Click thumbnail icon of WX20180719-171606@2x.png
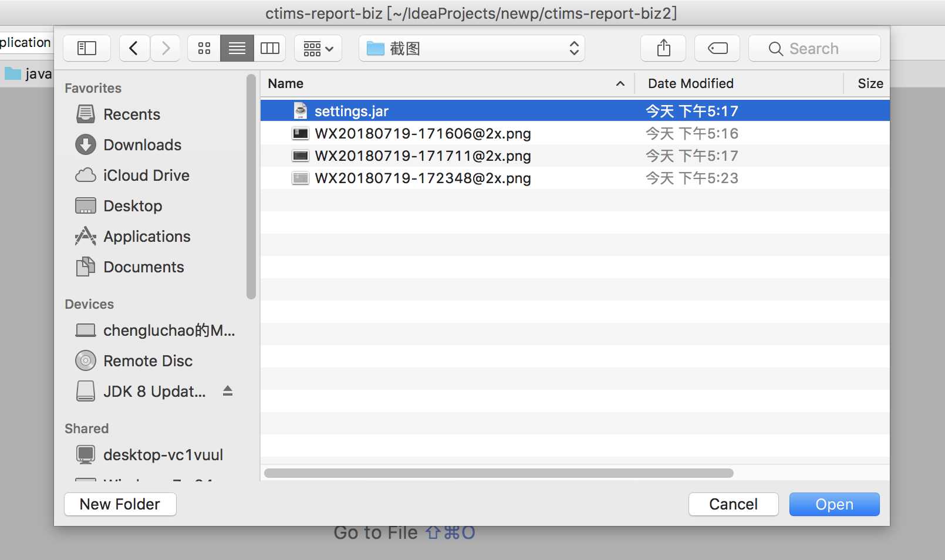The image size is (945, 560). 301,133
